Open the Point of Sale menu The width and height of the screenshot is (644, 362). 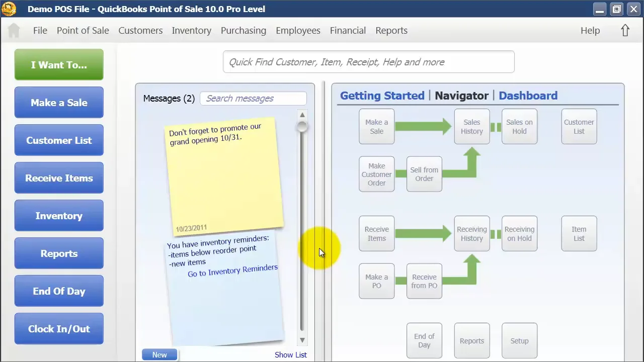(83, 31)
